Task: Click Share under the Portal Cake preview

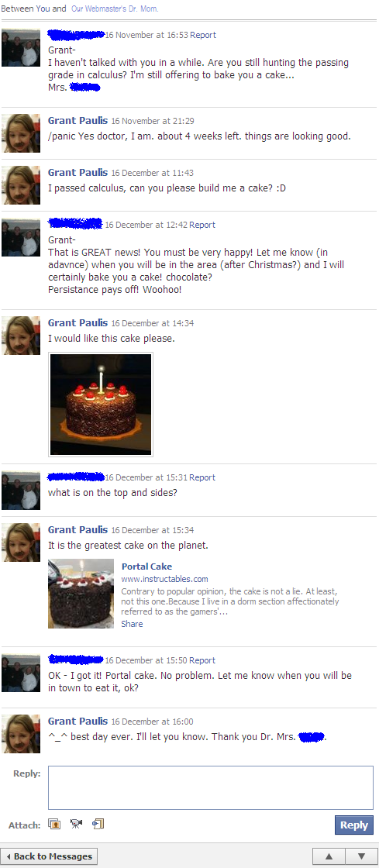Action: [132, 624]
